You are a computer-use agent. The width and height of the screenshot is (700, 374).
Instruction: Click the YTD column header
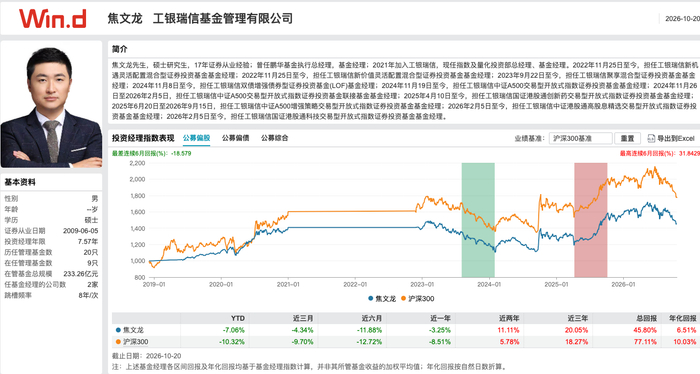238,318
